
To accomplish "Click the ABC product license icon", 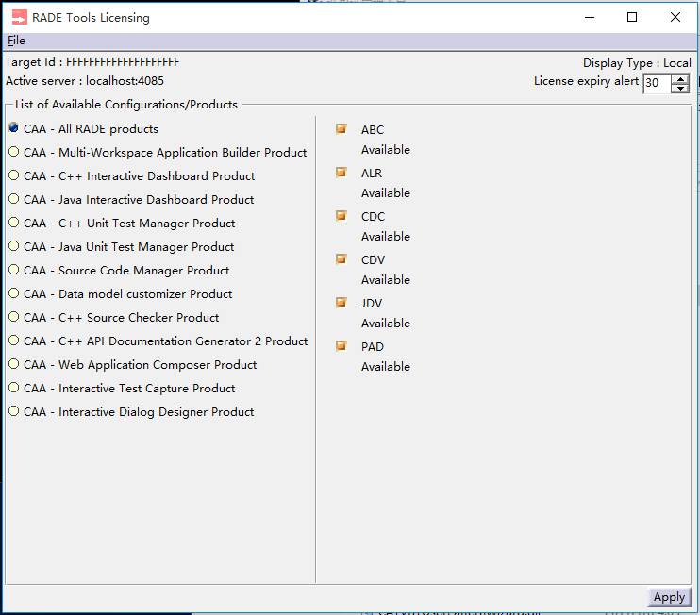I will [x=342, y=129].
